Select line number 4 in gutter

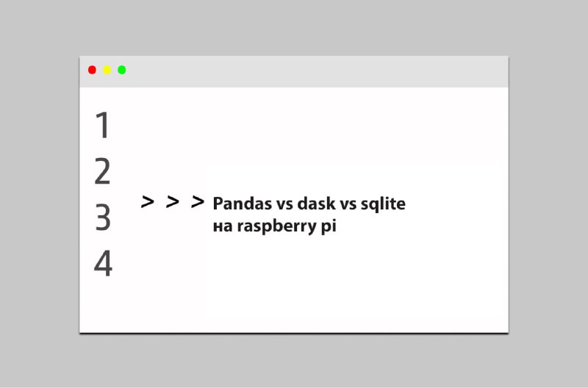tap(103, 264)
